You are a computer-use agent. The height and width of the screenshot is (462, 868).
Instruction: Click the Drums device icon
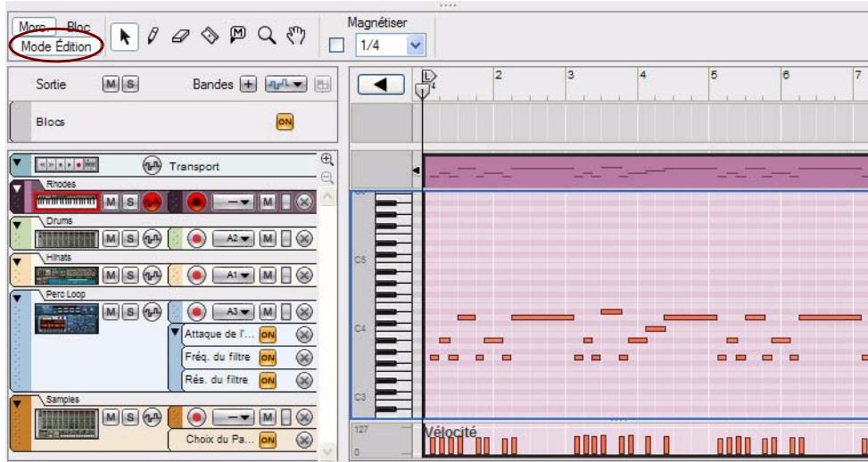(67, 239)
